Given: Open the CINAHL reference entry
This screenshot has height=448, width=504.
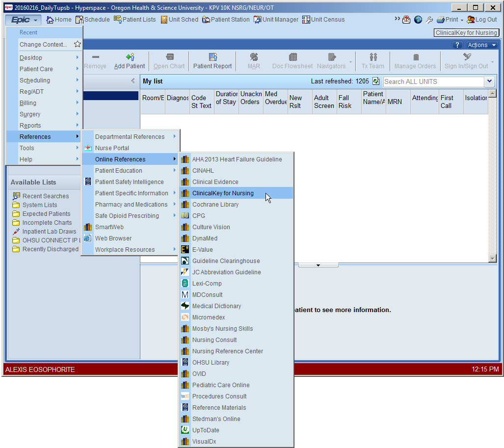Looking at the screenshot, I should (x=236, y=171).
